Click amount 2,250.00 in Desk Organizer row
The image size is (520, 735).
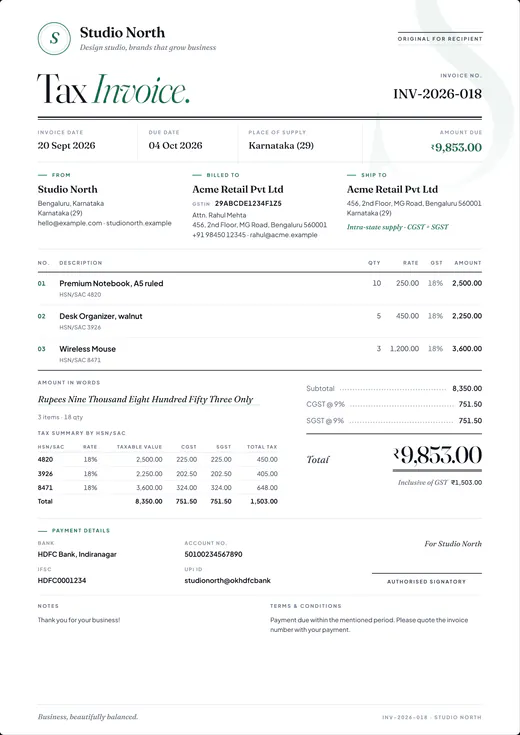point(467,316)
